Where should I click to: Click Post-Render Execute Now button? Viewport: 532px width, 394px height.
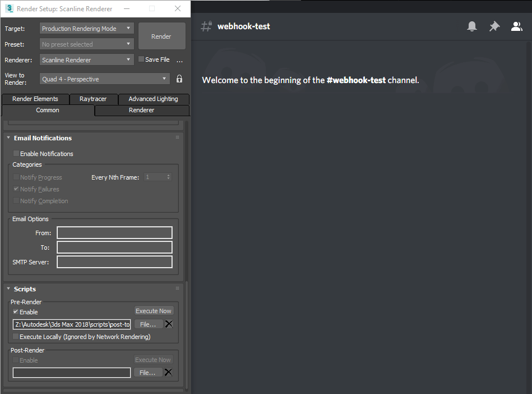(x=153, y=360)
